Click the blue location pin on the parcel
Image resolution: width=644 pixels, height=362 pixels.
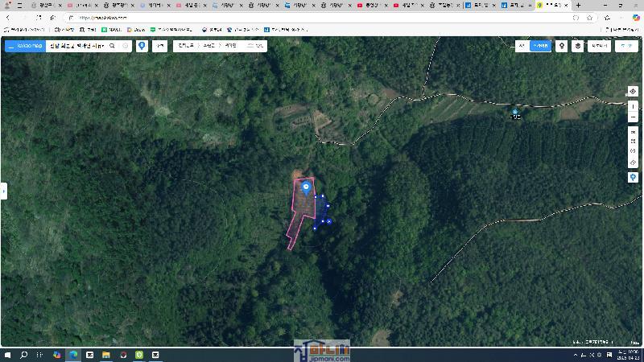(306, 188)
